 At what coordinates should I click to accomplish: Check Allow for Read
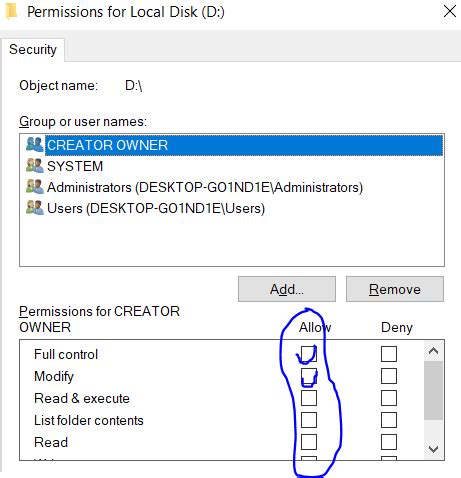click(309, 442)
